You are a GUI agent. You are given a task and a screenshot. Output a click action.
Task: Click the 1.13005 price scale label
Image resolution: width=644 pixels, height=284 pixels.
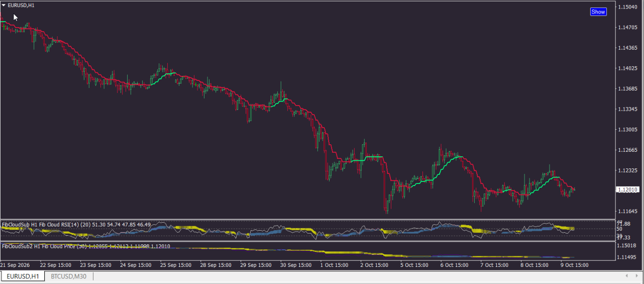coord(628,130)
